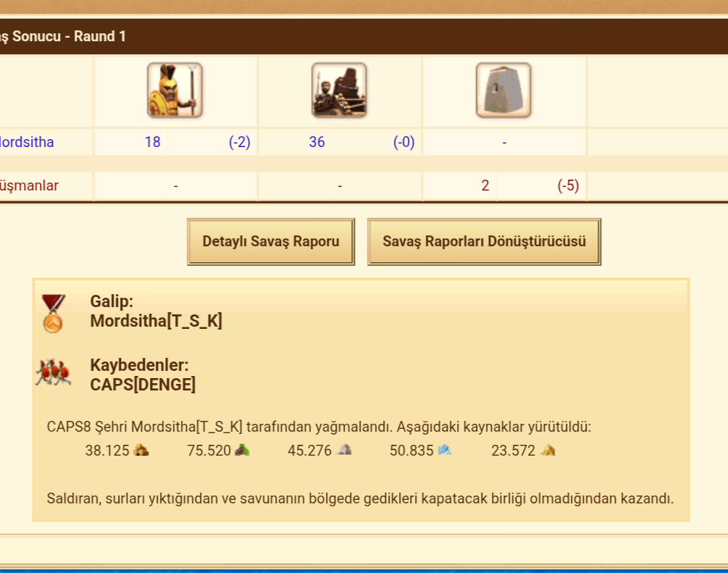728x573 pixels.
Task: Open the Detaylı Savaş Raporu button
Action: tap(271, 241)
